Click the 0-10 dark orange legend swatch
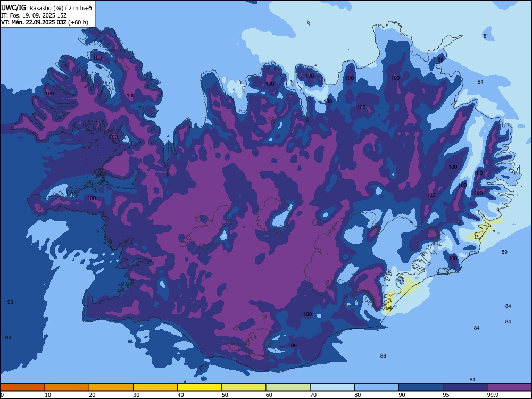This screenshot has height=399, width=532. pos(22,387)
